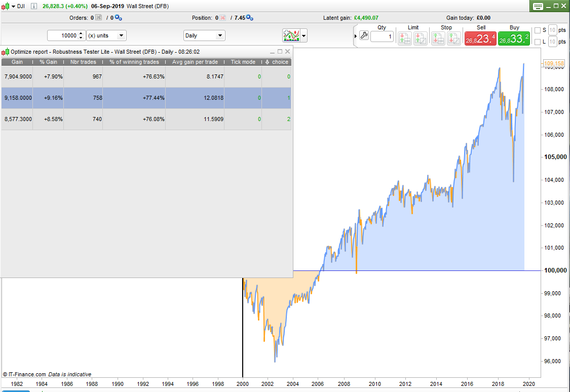Click the second Stop order icon
570x392 pixels.
pyautogui.click(x=453, y=38)
